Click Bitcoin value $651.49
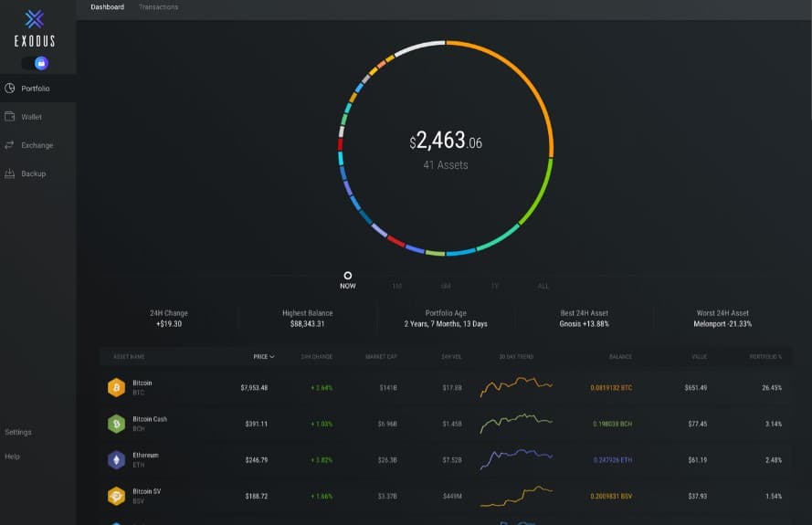The image size is (812, 525). [695, 388]
